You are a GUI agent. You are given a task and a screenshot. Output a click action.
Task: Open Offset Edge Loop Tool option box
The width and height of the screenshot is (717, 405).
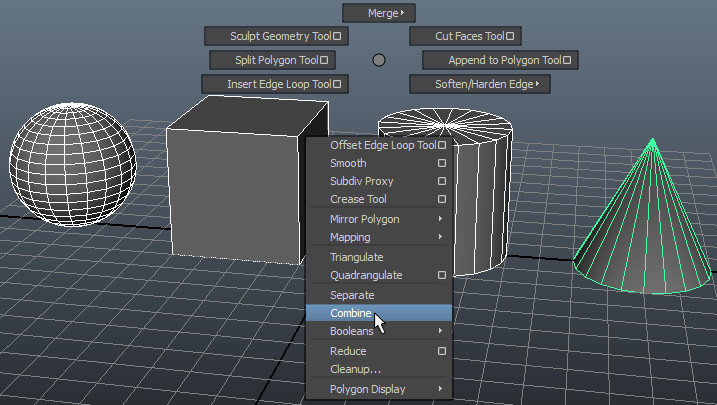pos(441,145)
